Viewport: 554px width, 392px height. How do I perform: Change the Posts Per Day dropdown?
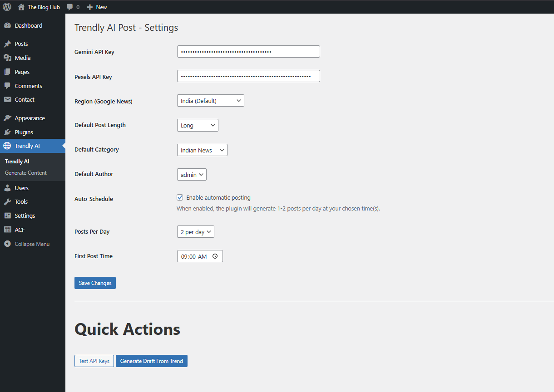(195, 232)
